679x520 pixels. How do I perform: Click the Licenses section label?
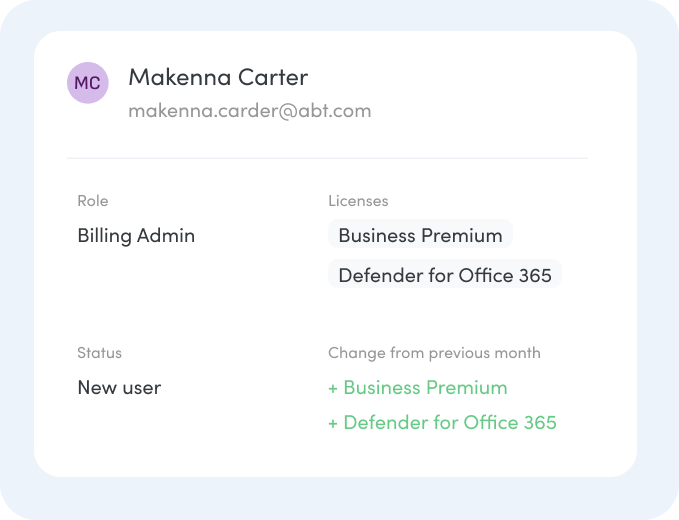pyautogui.click(x=358, y=201)
